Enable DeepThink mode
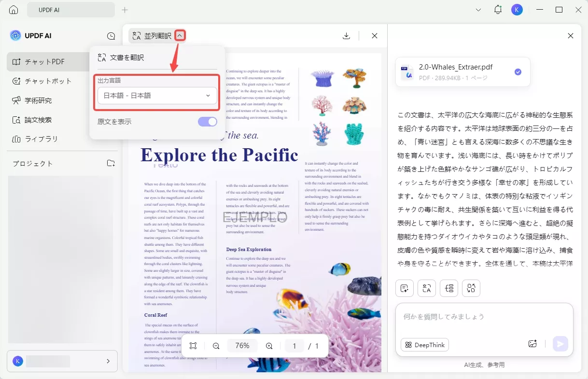The width and height of the screenshot is (588, 379). pyautogui.click(x=424, y=345)
